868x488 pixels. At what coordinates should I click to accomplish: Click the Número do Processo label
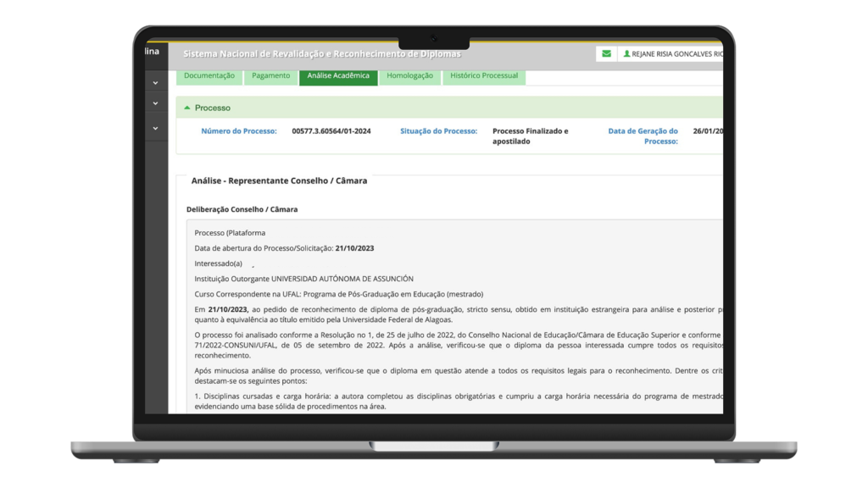[238, 131]
